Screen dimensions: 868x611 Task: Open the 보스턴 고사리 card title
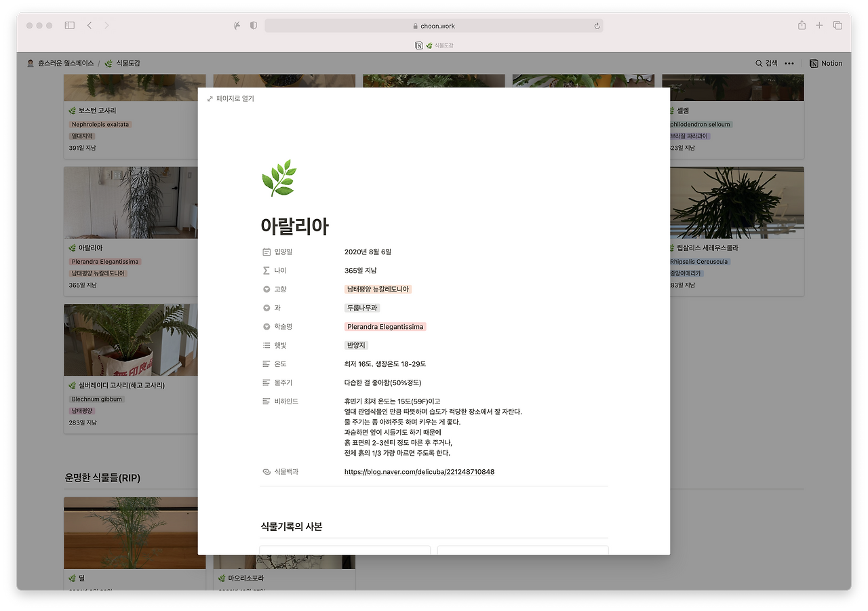click(x=98, y=111)
